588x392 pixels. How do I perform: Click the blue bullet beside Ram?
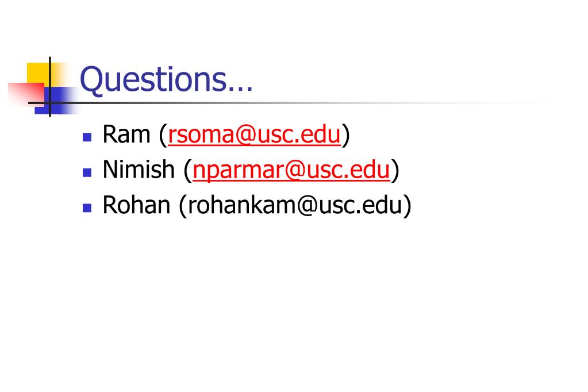[x=87, y=137]
